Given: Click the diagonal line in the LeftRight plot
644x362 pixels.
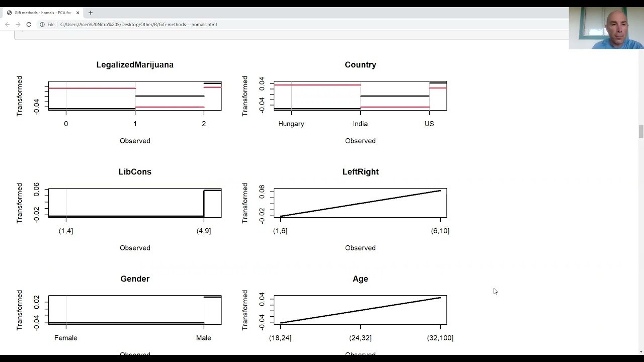Looking at the screenshot, I should [360, 203].
